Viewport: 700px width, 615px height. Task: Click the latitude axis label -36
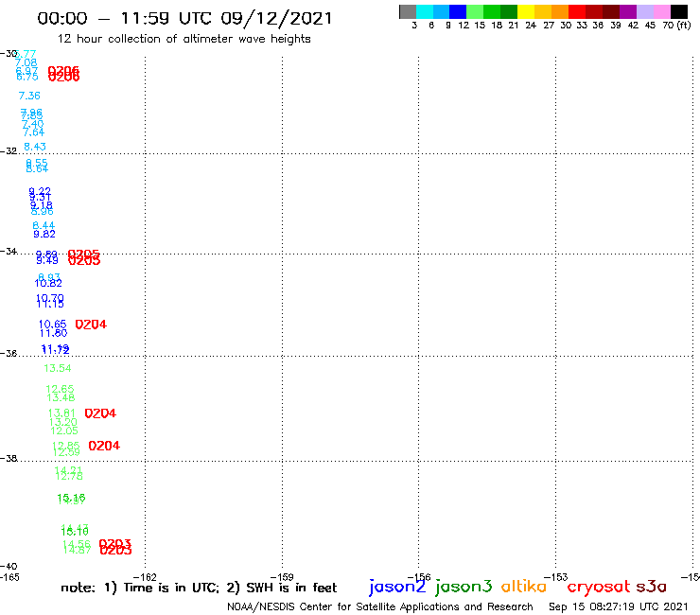[x=9, y=354]
